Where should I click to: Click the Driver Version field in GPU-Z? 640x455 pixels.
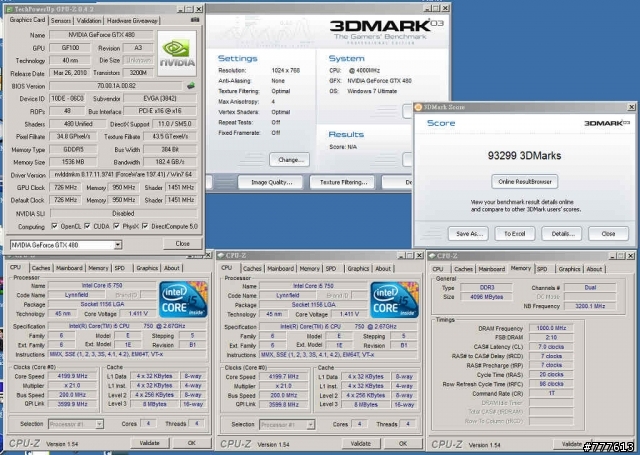click(x=123, y=175)
